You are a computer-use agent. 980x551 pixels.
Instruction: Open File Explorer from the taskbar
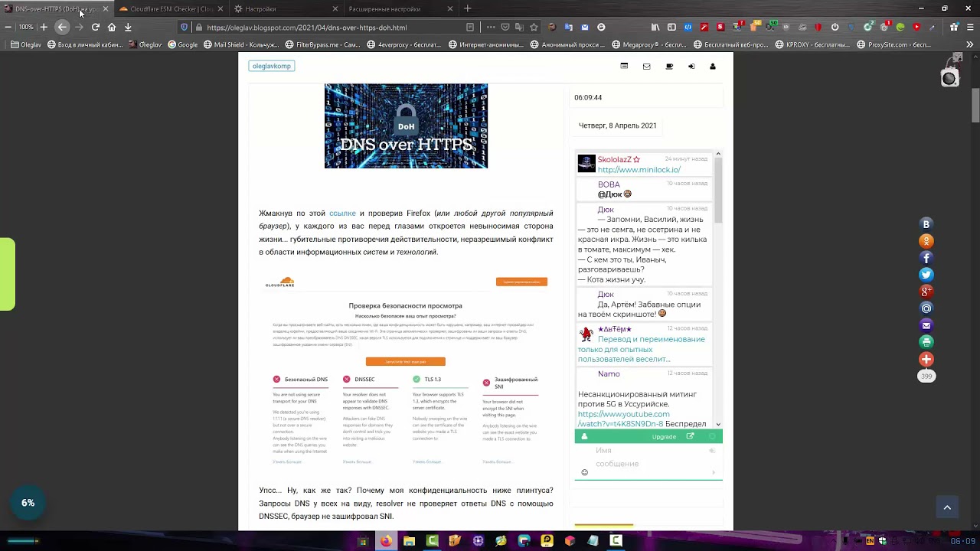tap(409, 541)
